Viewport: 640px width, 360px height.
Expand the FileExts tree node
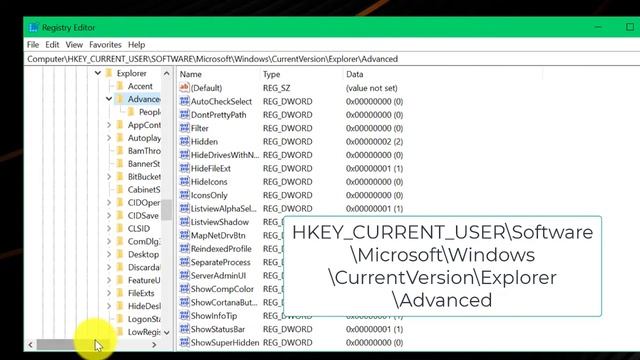point(109,293)
